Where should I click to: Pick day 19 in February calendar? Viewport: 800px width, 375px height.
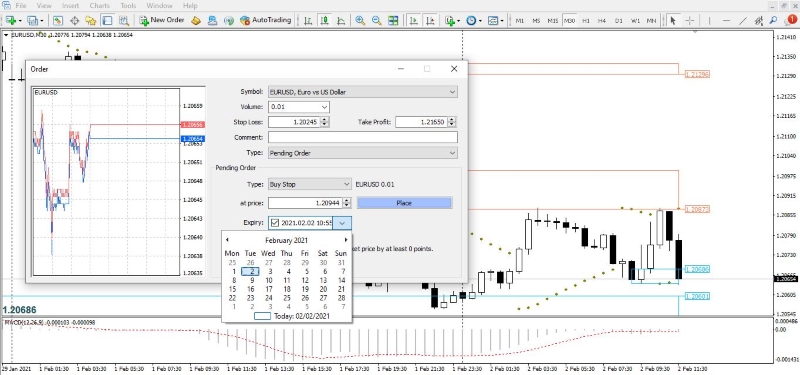(305, 289)
